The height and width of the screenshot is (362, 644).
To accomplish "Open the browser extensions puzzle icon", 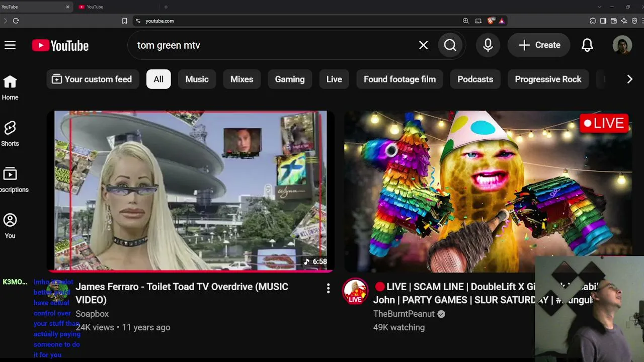I will 593,21.
